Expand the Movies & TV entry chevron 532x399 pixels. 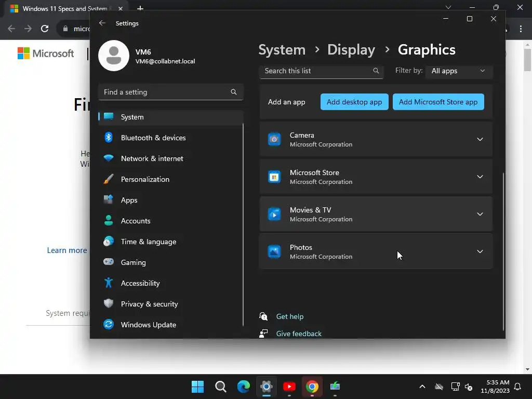click(480, 214)
